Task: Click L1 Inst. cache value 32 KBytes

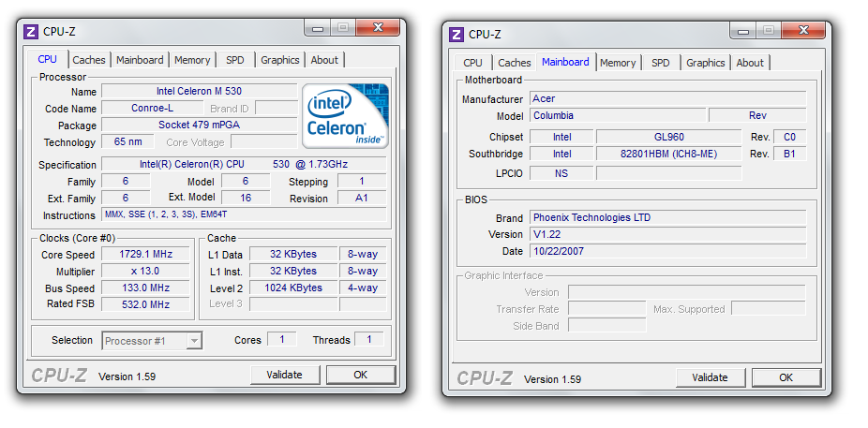Action: (293, 271)
